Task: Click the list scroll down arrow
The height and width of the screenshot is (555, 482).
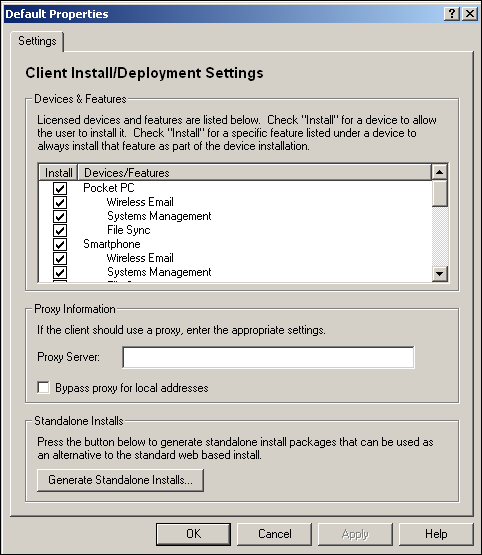Action: coord(440,273)
